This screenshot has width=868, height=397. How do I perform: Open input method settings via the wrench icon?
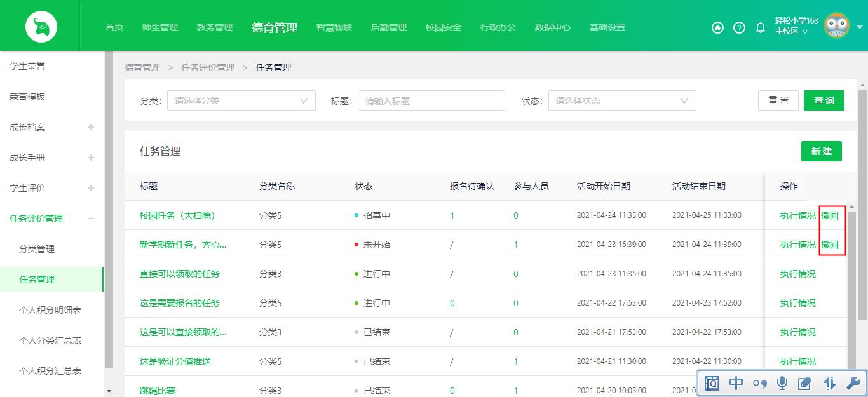[x=853, y=383]
